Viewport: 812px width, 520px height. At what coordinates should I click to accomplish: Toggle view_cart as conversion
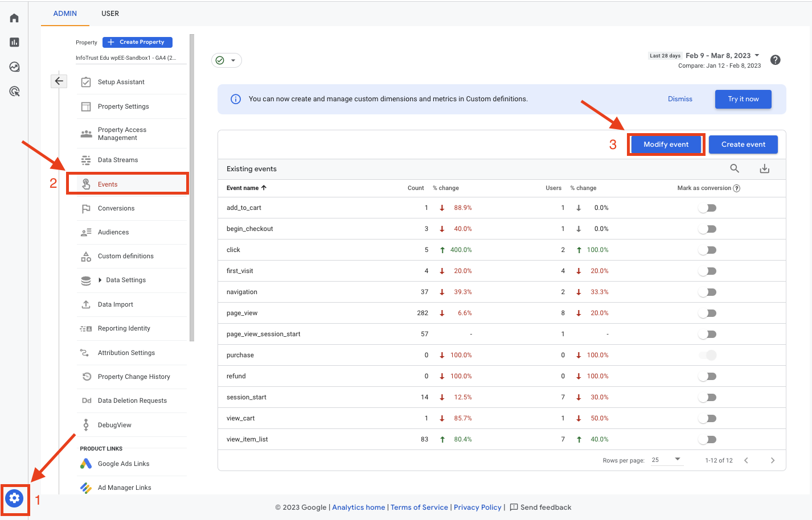coord(707,418)
